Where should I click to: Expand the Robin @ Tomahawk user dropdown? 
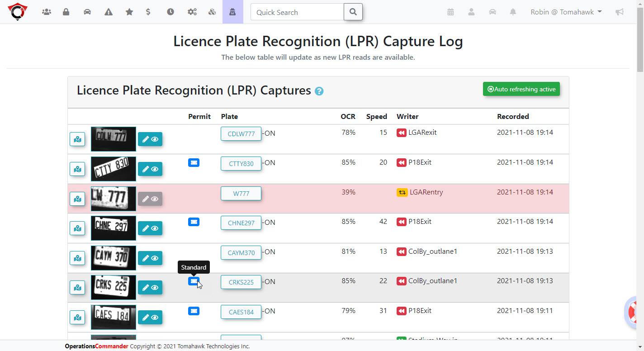click(x=566, y=12)
